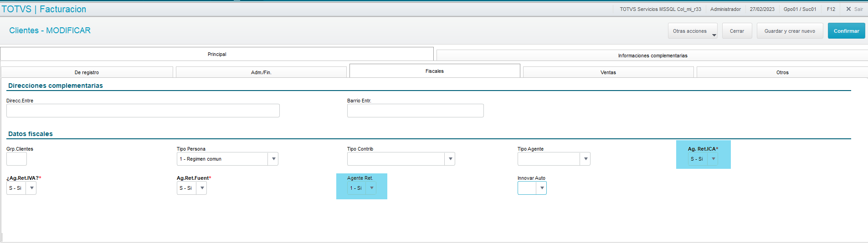Click the Grp.Clientes input field
Viewport: 868px width, 243px height.
click(x=16, y=159)
